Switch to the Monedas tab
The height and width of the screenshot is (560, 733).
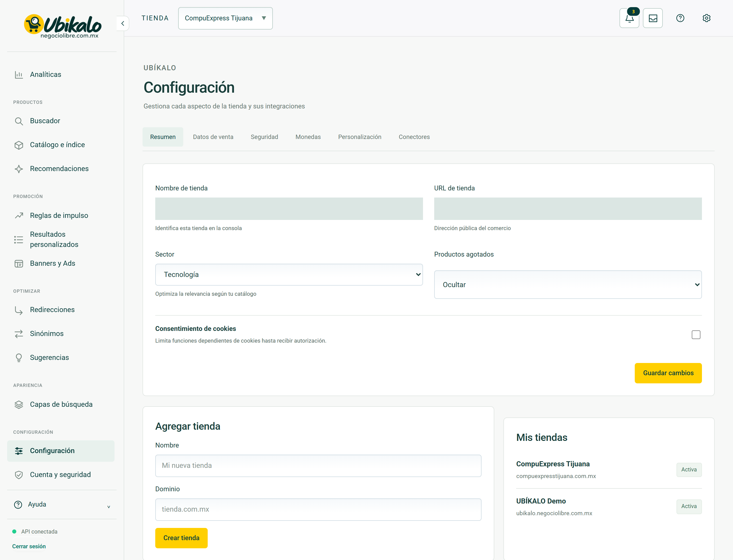coord(308,137)
